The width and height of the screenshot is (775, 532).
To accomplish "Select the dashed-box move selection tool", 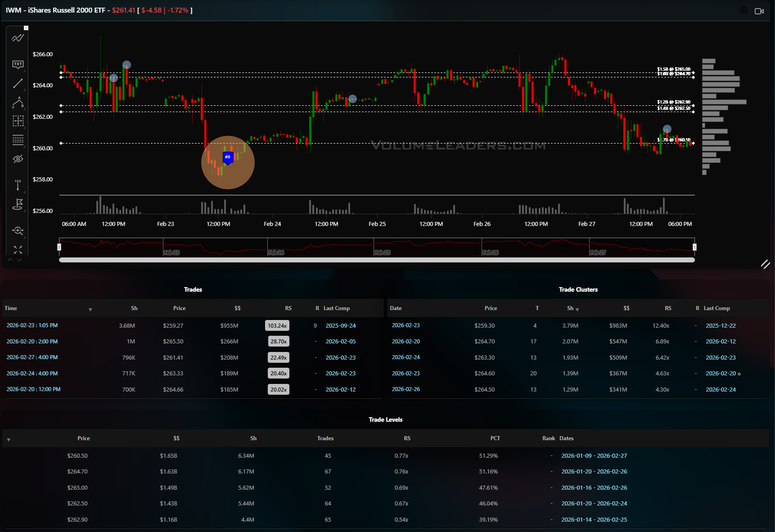I will pyautogui.click(x=18, y=121).
